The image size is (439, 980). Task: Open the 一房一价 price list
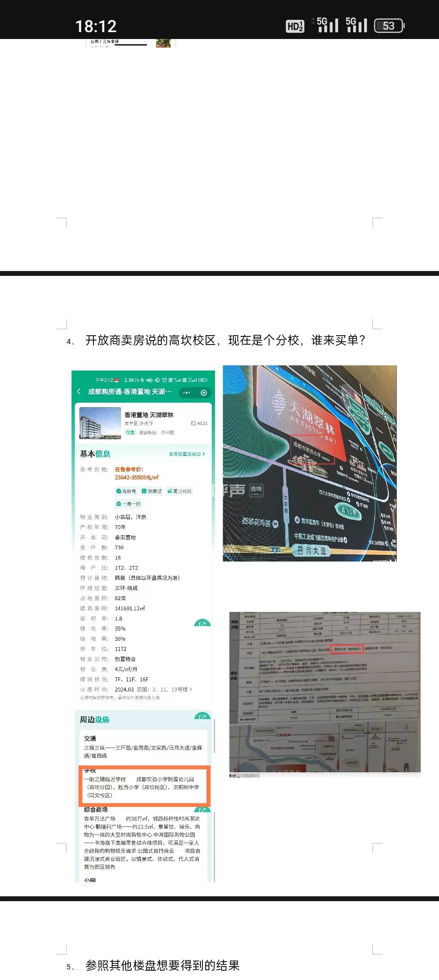128,503
